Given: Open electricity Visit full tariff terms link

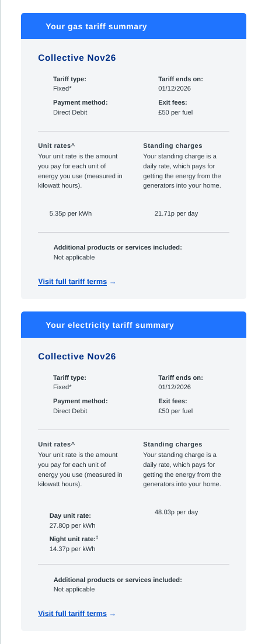Looking at the screenshot, I should coord(72,614).
